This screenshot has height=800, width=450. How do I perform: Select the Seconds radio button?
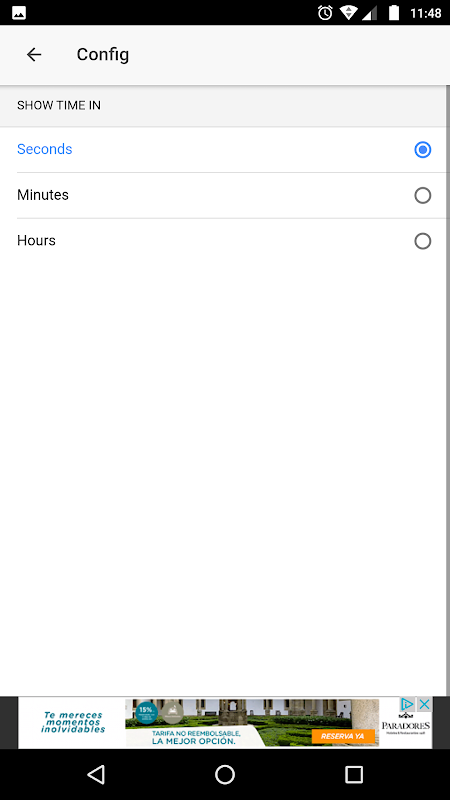tap(422, 149)
